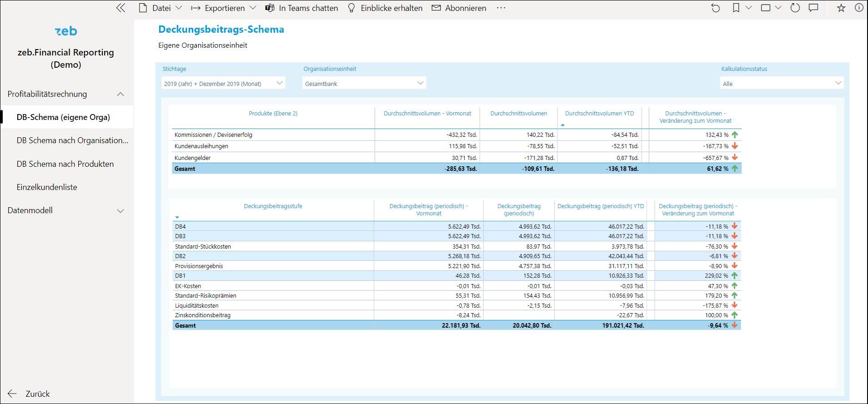
Task: Collapse the Profitabilitätsrechnung section
Action: point(120,94)
